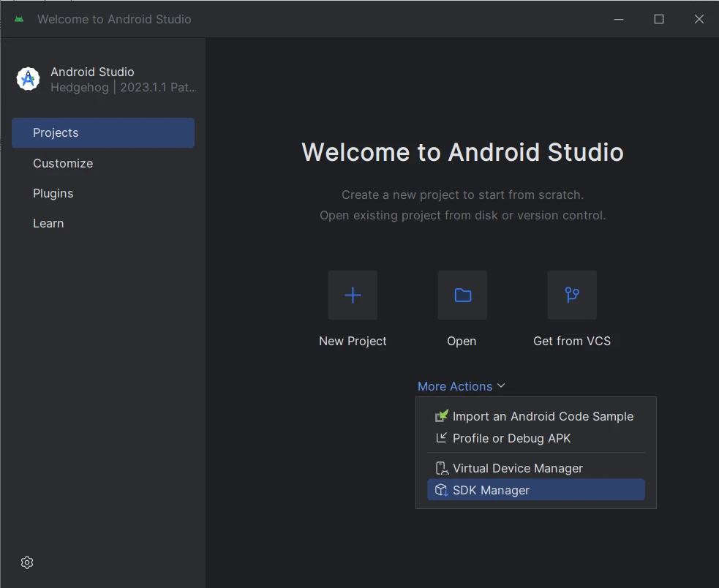Switch to the Customize tab
This screenshot has height=588, width=719.
click(x=63, y=163)
